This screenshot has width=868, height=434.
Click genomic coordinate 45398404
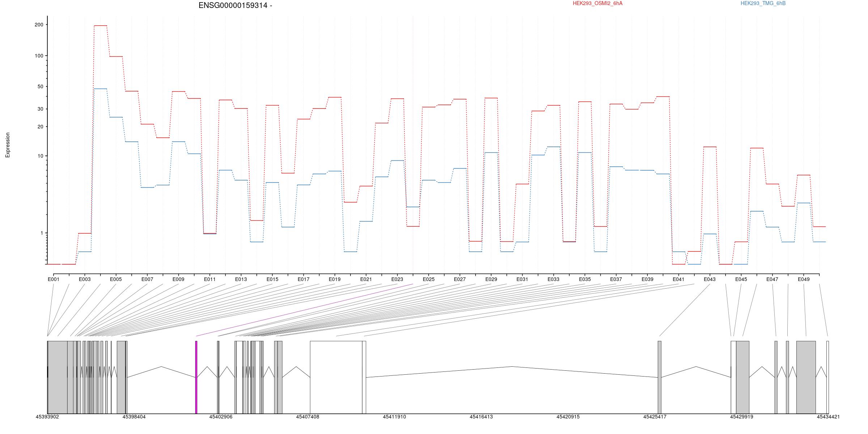(134, 417)
